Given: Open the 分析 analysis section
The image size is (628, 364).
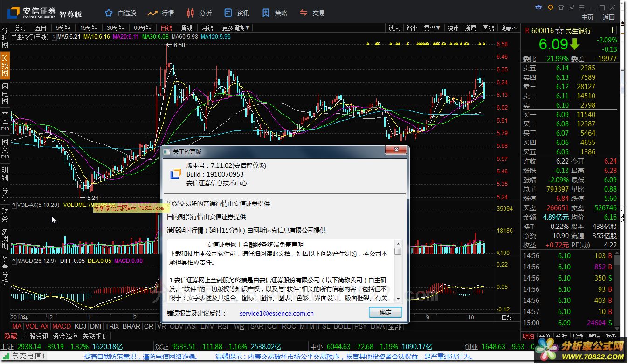Looking at the screenshot, I should tap(199, 13).
